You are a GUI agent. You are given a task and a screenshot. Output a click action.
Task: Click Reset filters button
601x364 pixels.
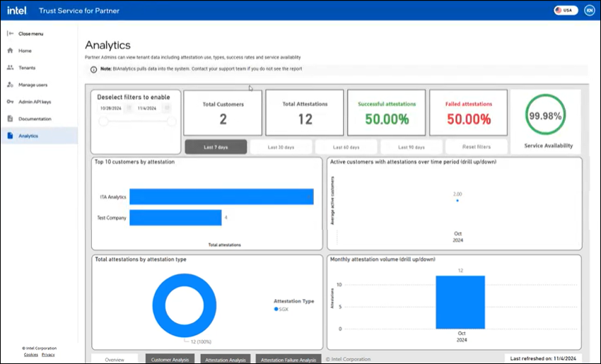pyautogui.click(x=477, y=147)
